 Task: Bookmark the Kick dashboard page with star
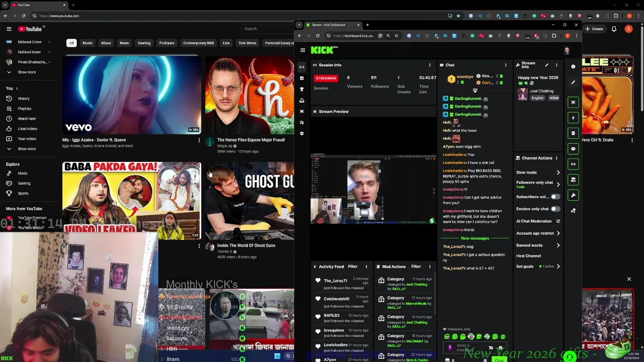pos(396,36)
